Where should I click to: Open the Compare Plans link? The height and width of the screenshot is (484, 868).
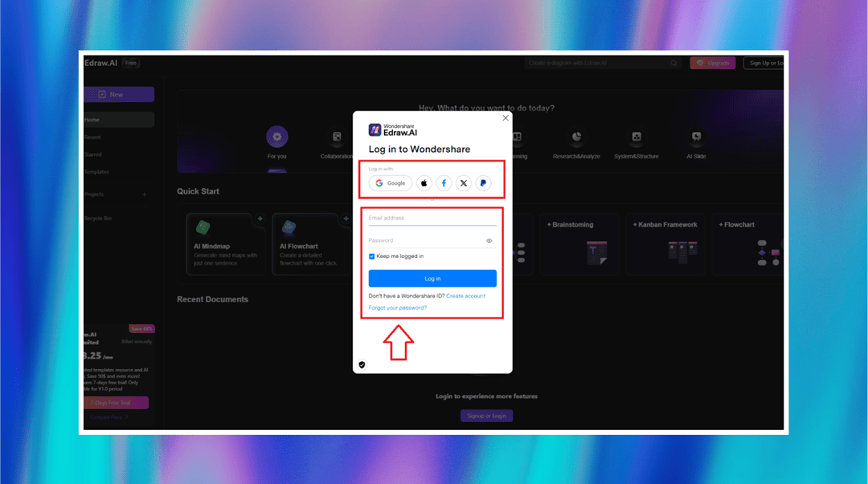[x=109, y=417]
